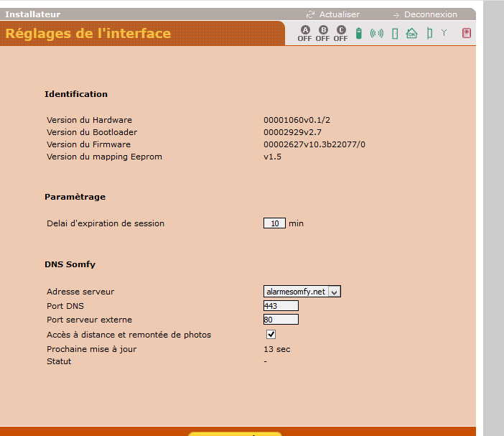Click the red camera icon
This screenshot has width=504, height=436.
point(467,33)
